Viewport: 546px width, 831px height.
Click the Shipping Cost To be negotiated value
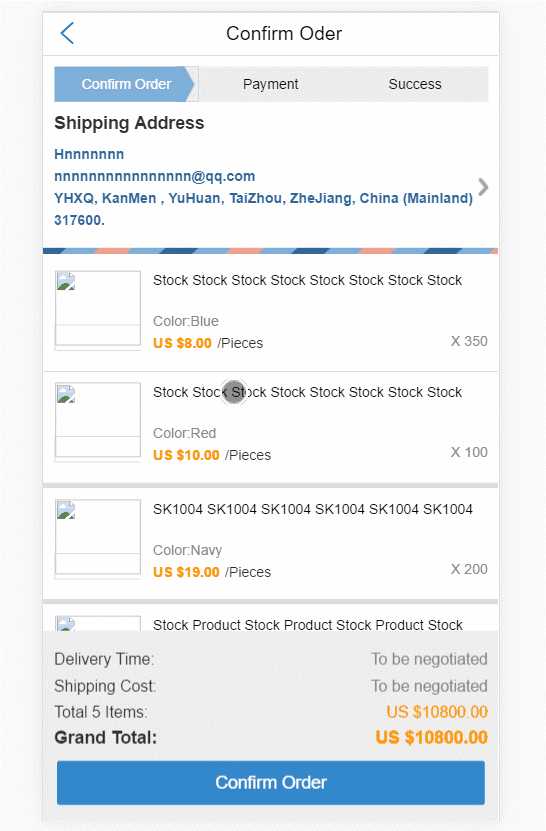(429, 686)
